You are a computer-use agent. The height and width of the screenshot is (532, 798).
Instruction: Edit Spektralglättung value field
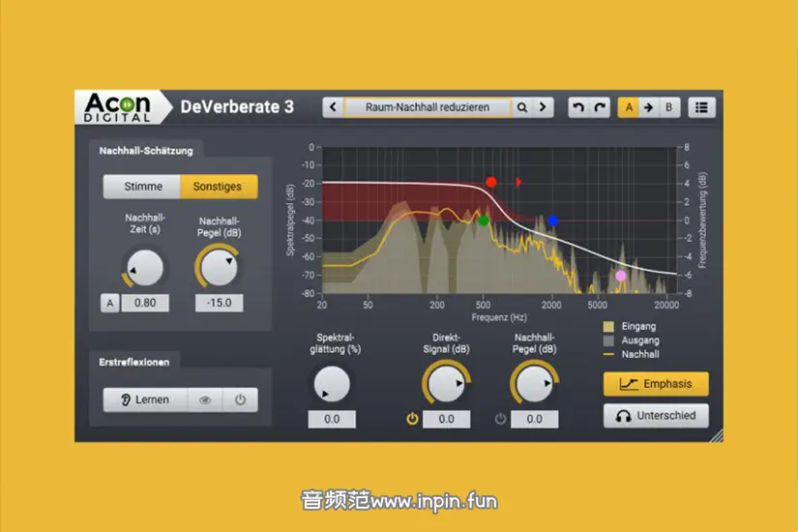pos(332,419)
